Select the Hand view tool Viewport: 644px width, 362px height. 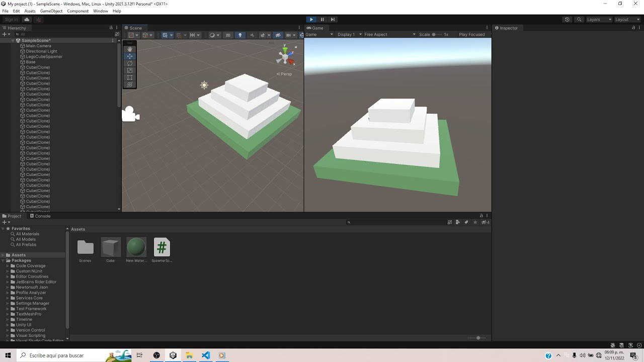(130, 49)
